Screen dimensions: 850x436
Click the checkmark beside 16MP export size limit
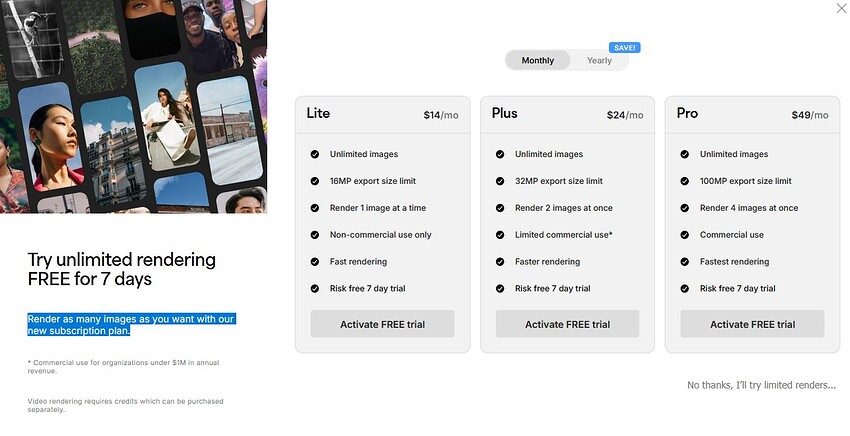[x=315, y=181]
